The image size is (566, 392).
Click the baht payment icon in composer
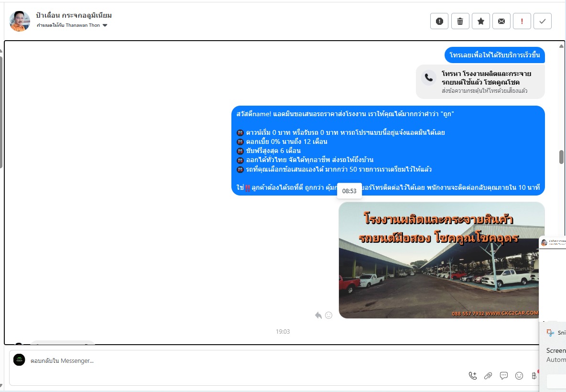coord(534,376)
